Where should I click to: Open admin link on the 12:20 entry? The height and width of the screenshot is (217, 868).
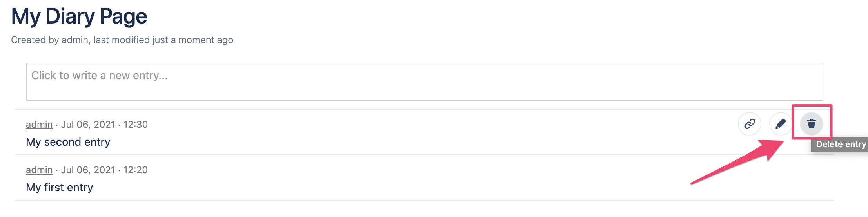(x=39, y=170)
